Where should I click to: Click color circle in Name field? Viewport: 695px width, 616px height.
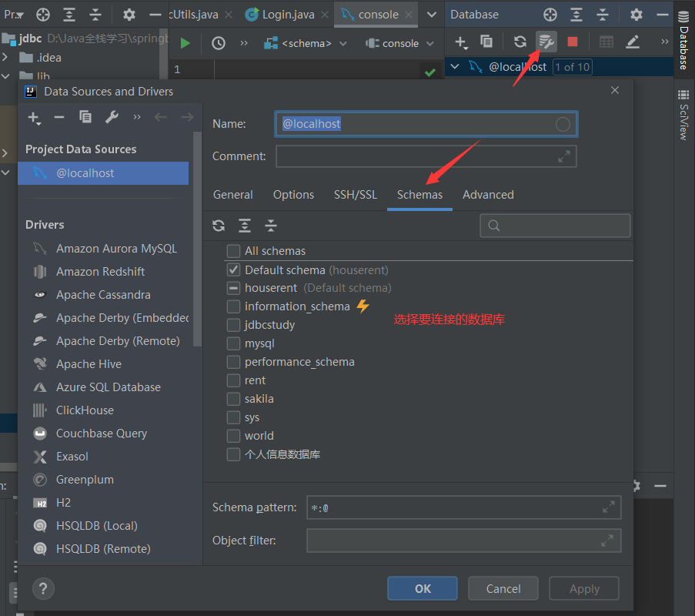click(x=563, y=124)
